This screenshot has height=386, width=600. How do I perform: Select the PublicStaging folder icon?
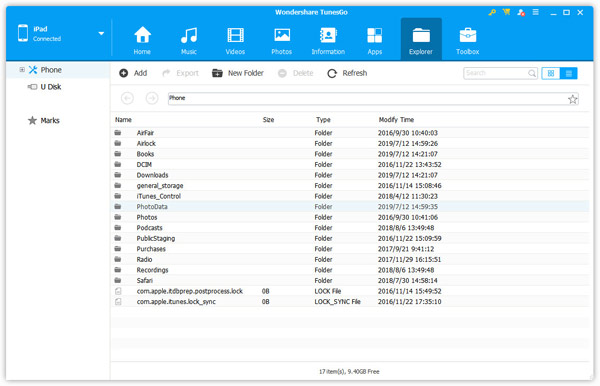[x=118, y=238]
